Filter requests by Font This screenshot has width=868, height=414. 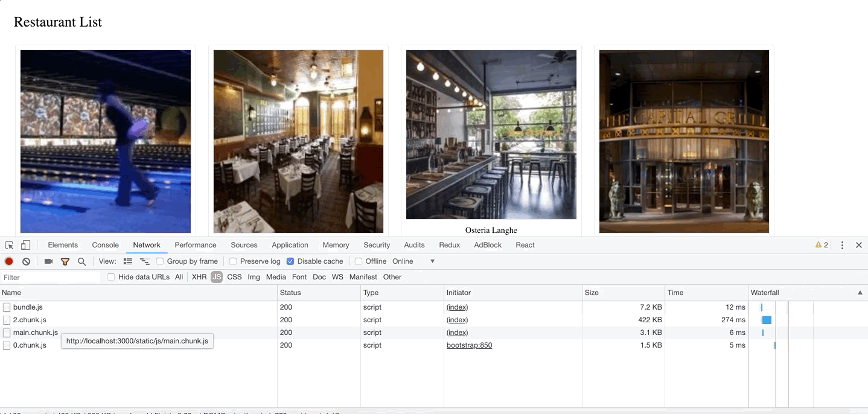tap(299, 277)
